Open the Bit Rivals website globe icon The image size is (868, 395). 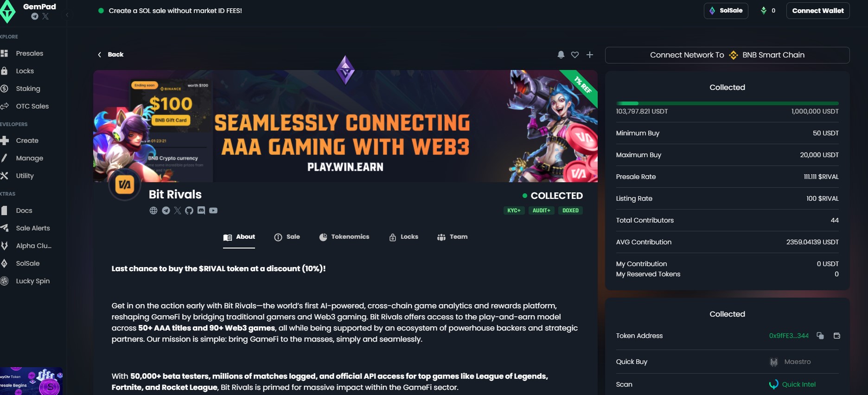153,210
